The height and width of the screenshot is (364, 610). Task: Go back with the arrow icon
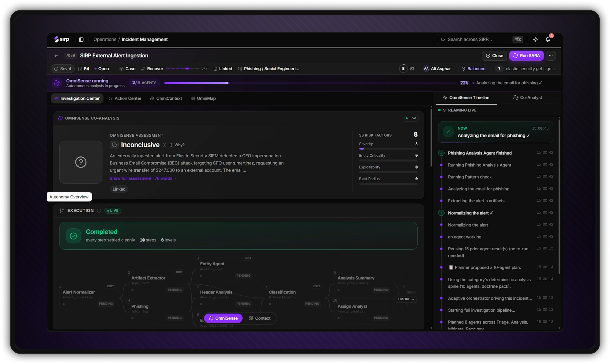coord(56,56)
